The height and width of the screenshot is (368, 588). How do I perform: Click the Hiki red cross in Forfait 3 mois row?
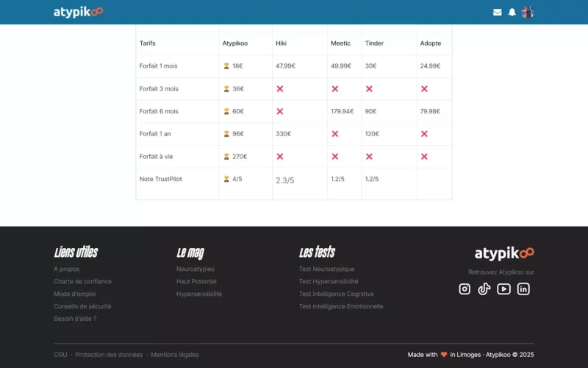280,89
